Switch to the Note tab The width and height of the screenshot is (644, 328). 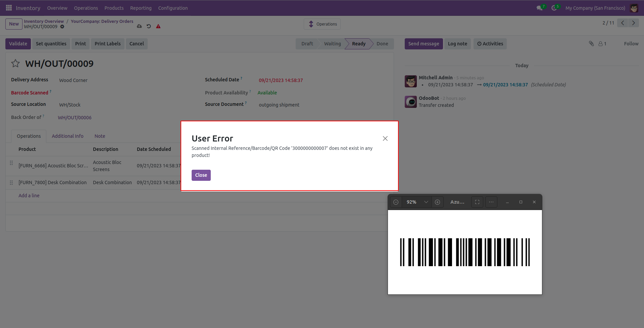point(100,136)
